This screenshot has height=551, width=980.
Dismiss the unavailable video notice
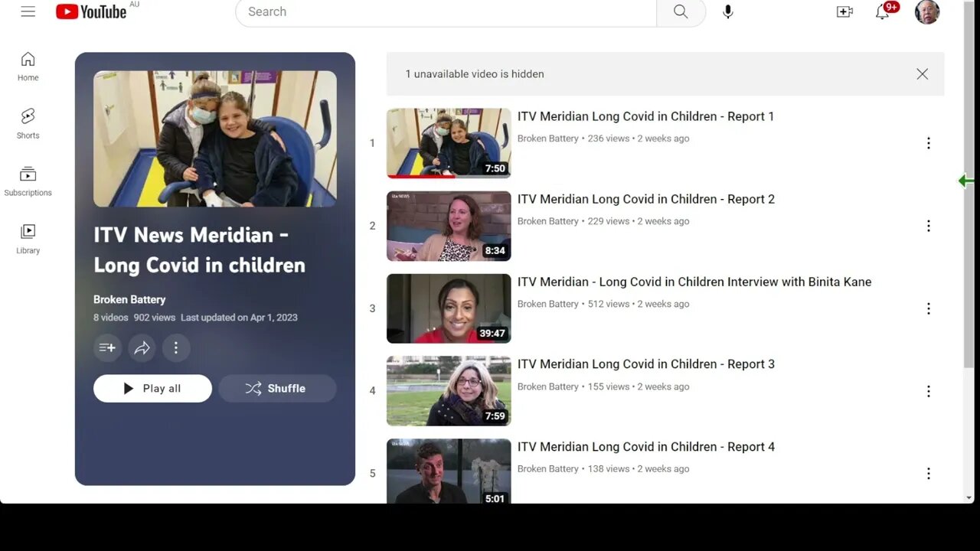(922, 74)
